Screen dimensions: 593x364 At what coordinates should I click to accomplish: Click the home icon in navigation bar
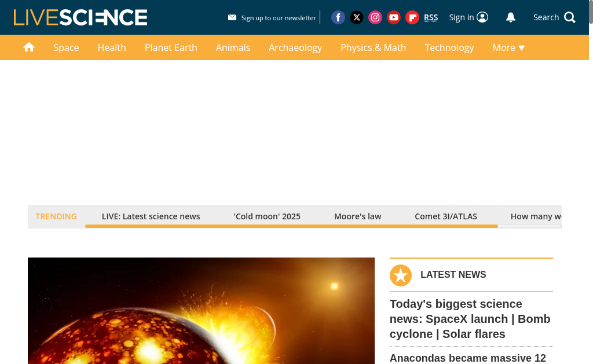click(x=29, y=47)
